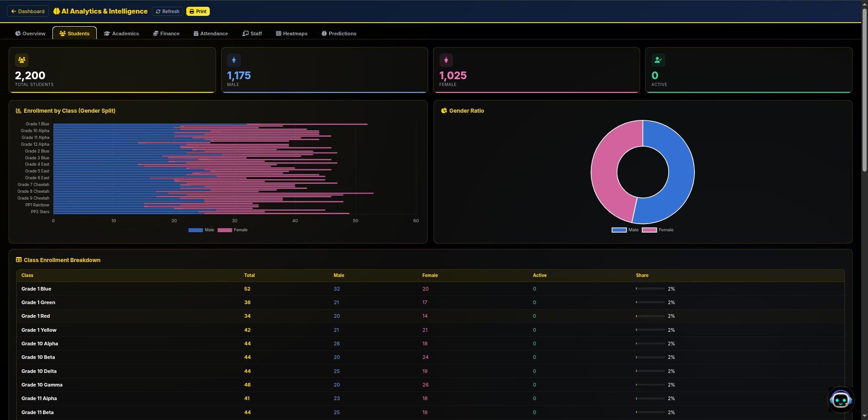The height and width of the screenshot is (420, 868).
Task: Open the chatbot robot assistant
Action: coord(840,400)
